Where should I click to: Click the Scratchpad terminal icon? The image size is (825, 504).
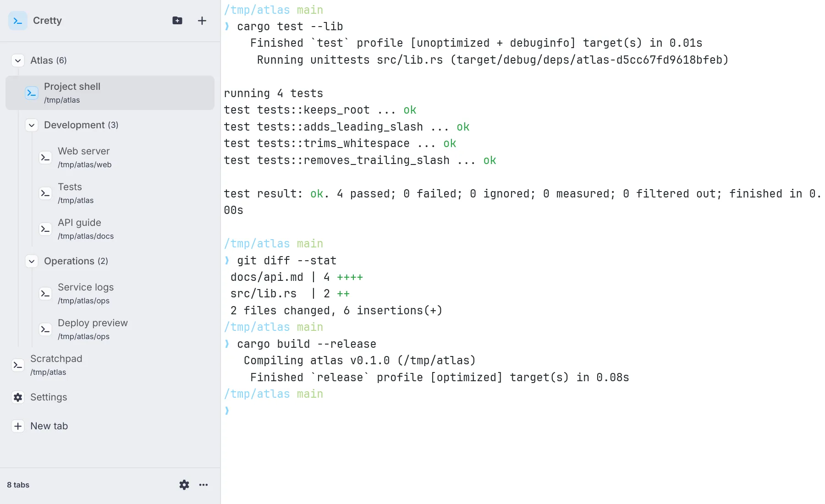18,365
